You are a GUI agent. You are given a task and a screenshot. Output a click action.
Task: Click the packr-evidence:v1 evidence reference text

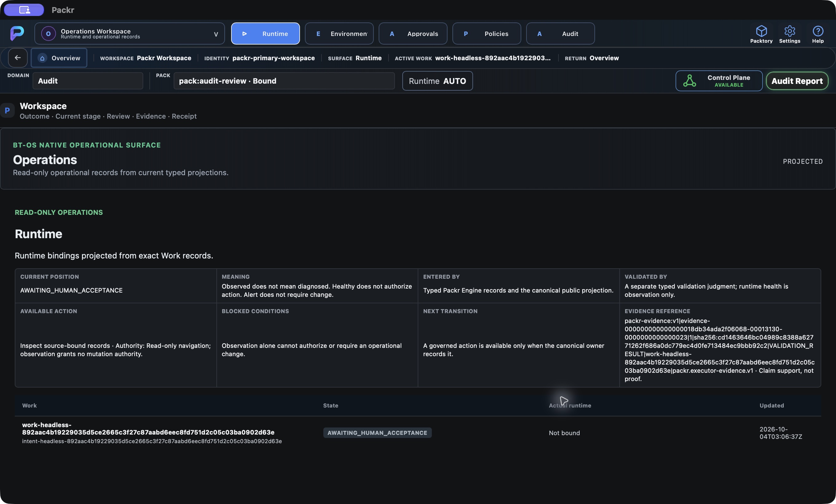719,350
